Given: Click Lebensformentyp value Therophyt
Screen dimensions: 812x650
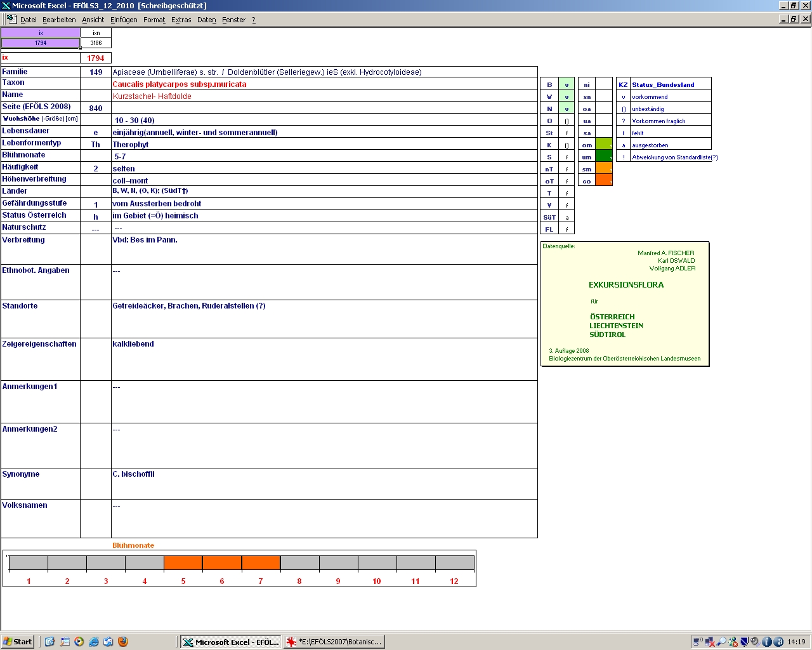Looking at the screenshot, I should click(x=131, y=145).
